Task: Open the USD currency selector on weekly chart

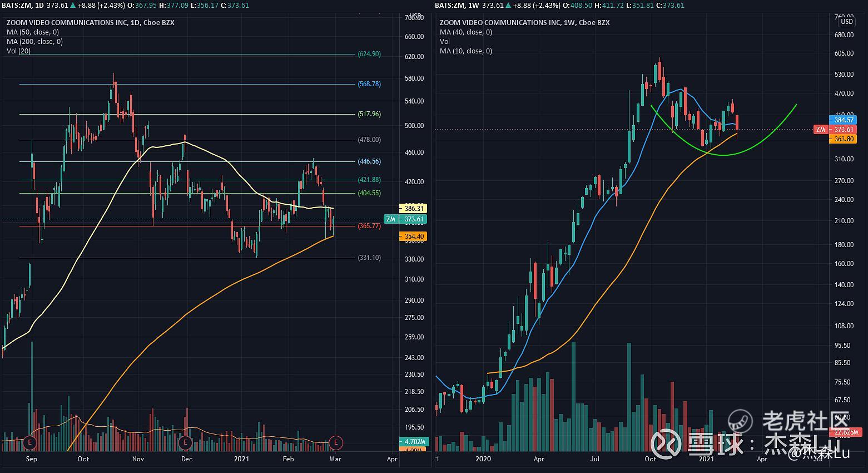Action: pos(846,22)
